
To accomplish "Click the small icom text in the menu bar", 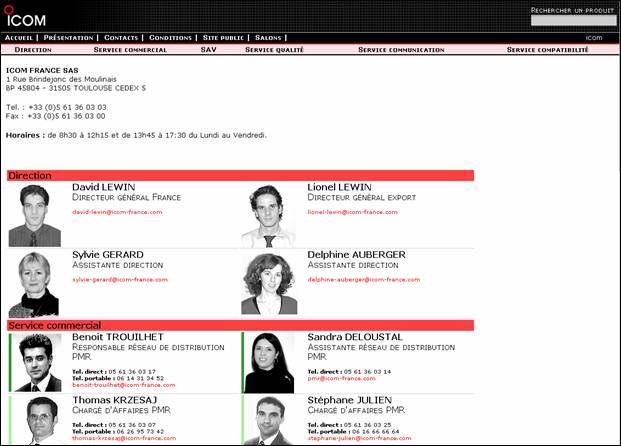I will [x=594, y=38].
